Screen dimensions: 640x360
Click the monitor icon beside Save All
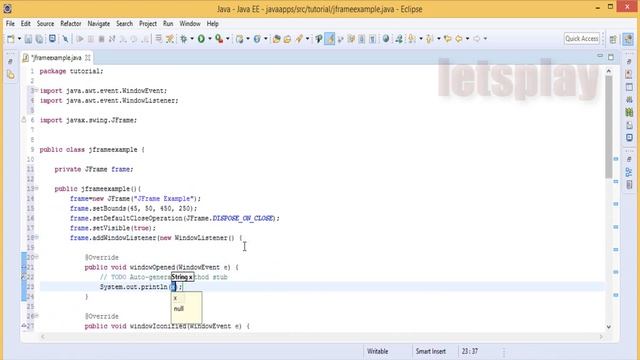pos(52,39)
